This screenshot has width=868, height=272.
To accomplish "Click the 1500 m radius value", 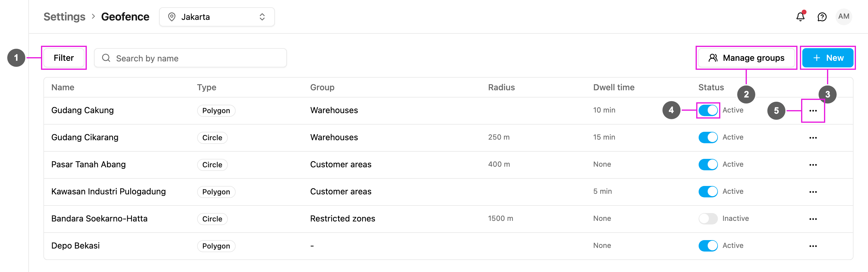I will click(500, 218).
